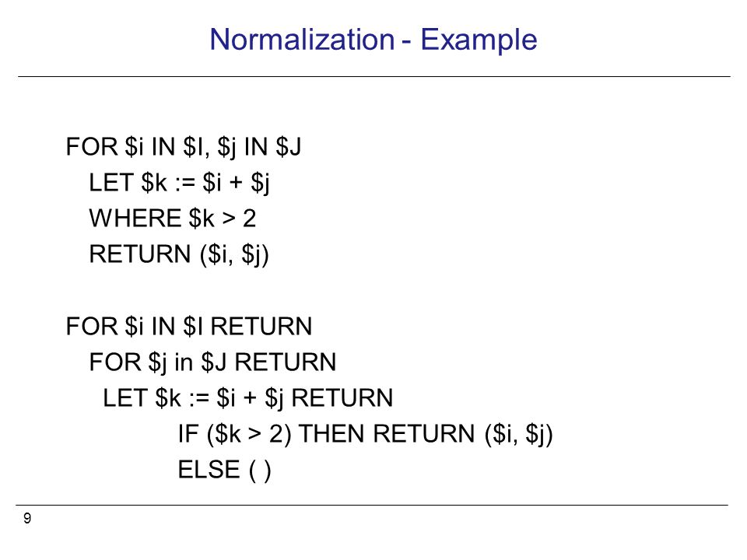Click the line FOR $i IN $I, $j IN $J
747x560 pixels.
(x=184, y=147)
